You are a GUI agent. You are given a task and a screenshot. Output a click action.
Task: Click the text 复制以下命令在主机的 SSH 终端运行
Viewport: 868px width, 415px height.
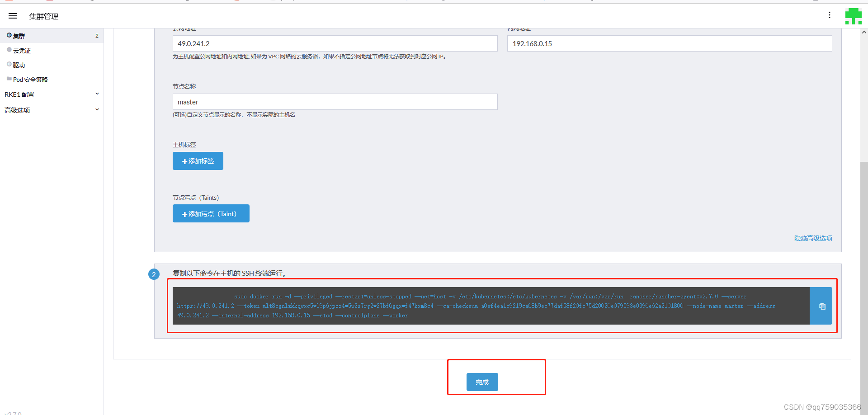229,273
